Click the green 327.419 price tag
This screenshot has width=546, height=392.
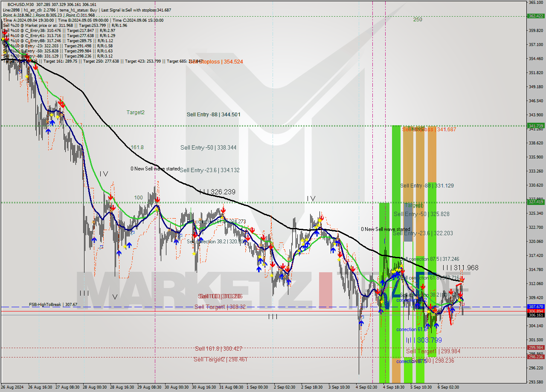coord(536,202)
